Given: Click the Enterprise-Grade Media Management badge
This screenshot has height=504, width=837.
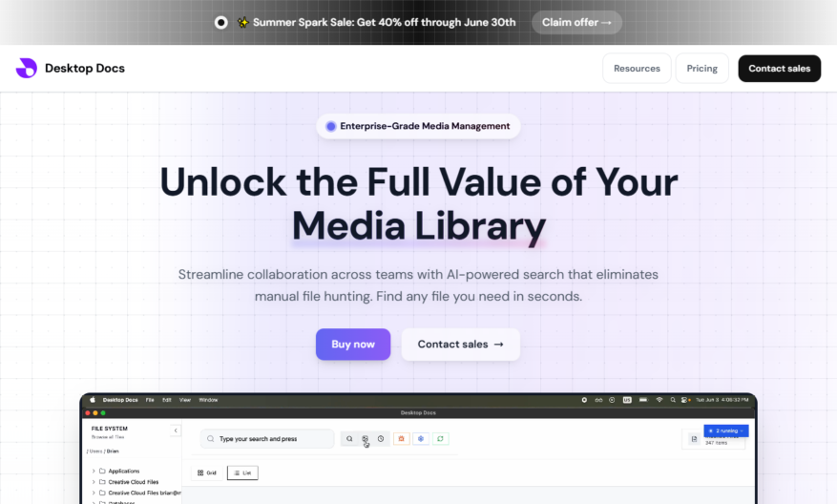Looking at the screenshot, I should click(x=418, y=126).
